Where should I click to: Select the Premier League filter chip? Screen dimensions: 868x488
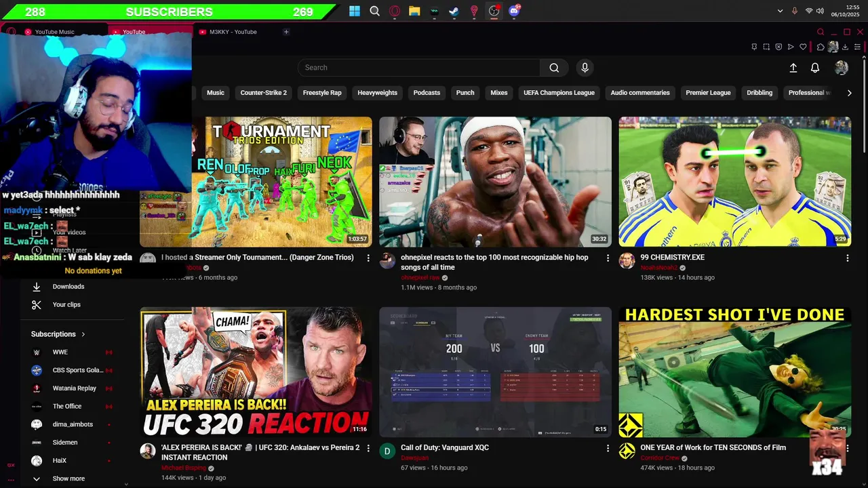click(x=708, y=93)
